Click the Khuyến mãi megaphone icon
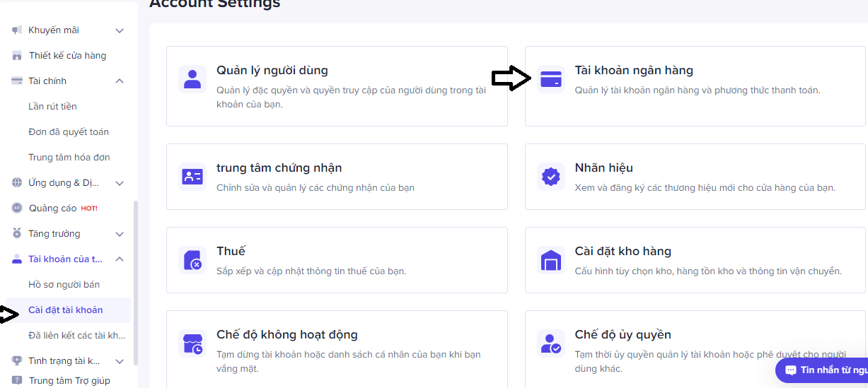This screenshot has width=868, height=388. 17,30
